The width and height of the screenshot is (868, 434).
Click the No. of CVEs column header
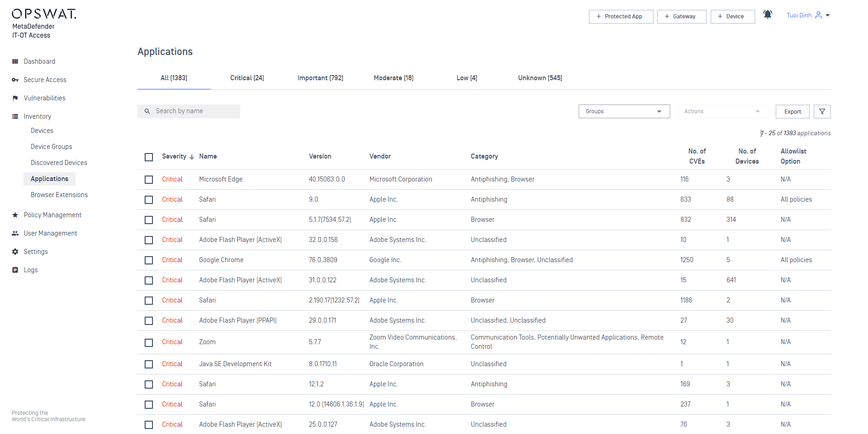point(697,156)
